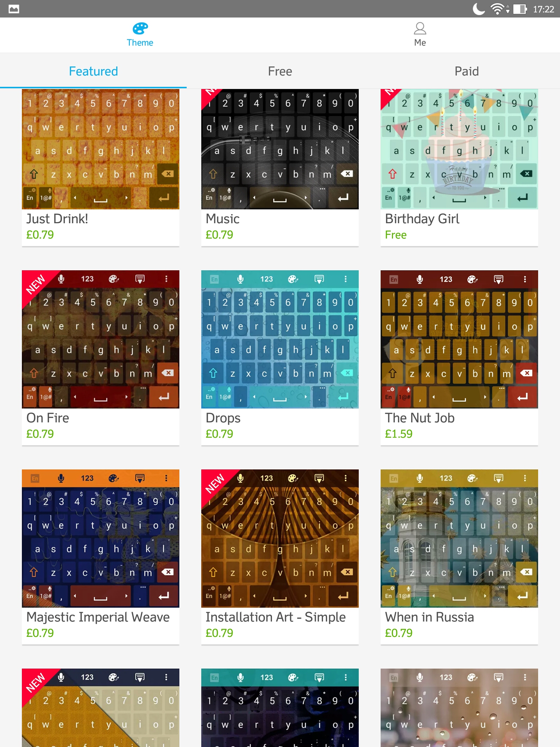Select the Birthday Girl theme title
The image size is (560, 747).
click(x=422, y=219)
